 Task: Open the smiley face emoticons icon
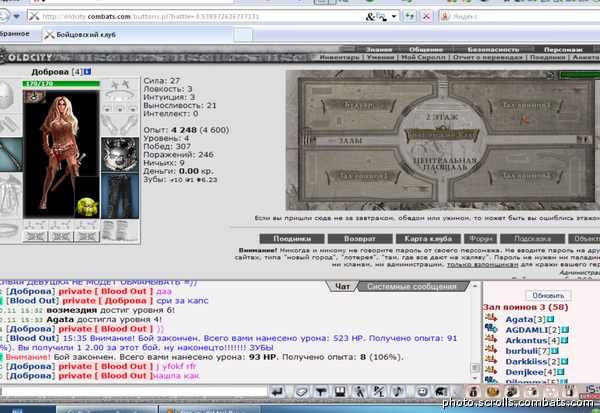422,392
